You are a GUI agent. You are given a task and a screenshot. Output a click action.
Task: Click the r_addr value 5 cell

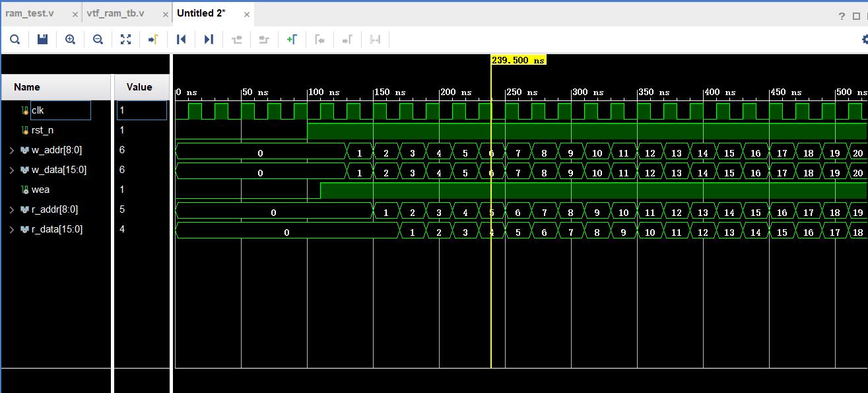(142, 209)
